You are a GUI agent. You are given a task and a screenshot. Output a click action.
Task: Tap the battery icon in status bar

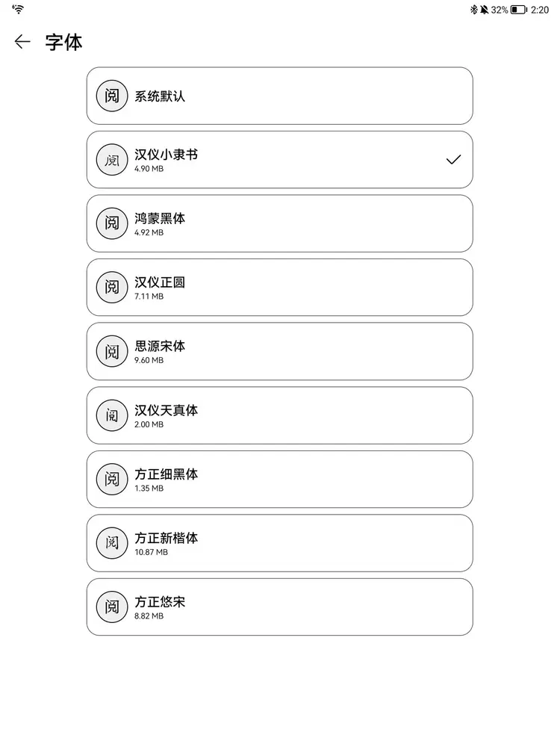(519, 10)
